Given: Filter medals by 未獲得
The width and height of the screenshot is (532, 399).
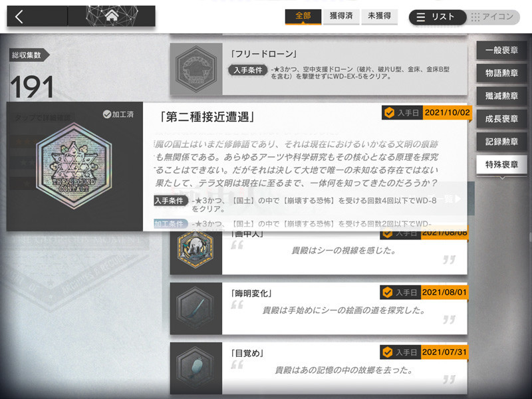Looking at the screenshot, I should [x=379, y=16].
